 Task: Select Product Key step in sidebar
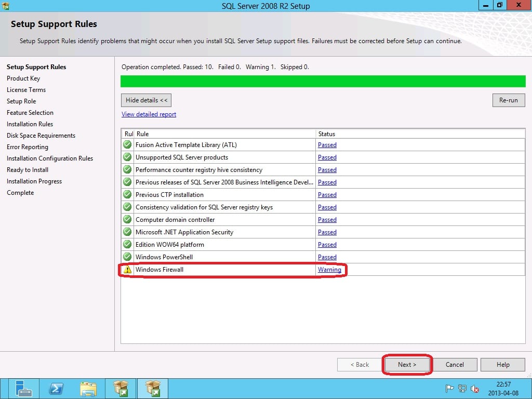tap(23, 78)
